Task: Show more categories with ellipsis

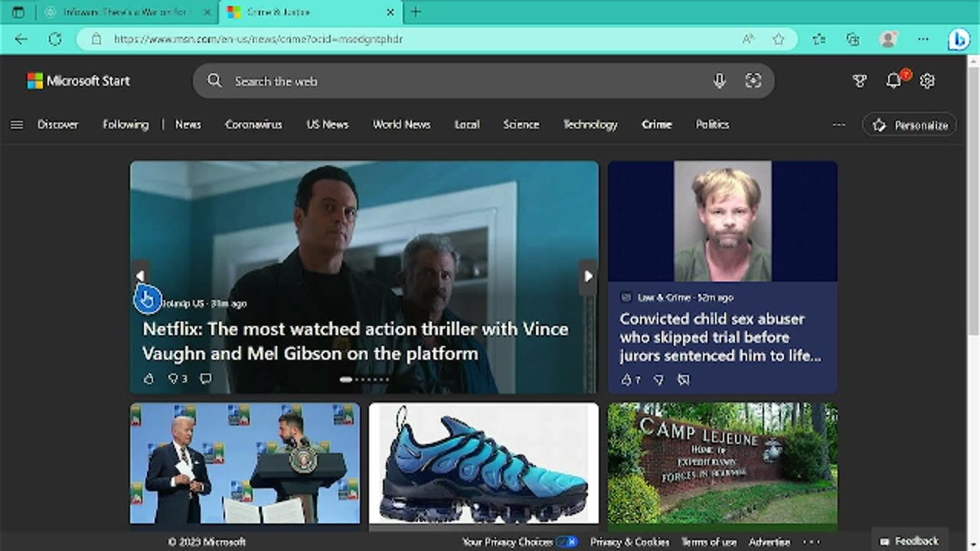Action: click(x=839, y=125)
